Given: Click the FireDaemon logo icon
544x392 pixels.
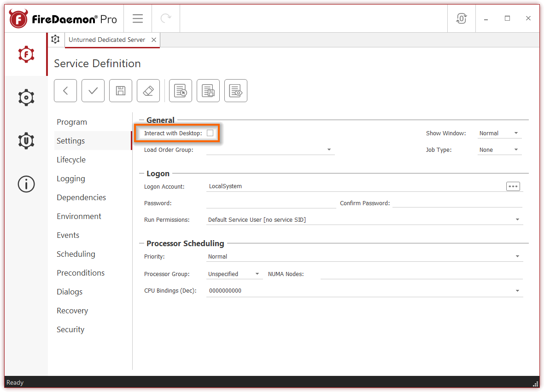Looking at the screenshot, I should [x=18, y=19].
